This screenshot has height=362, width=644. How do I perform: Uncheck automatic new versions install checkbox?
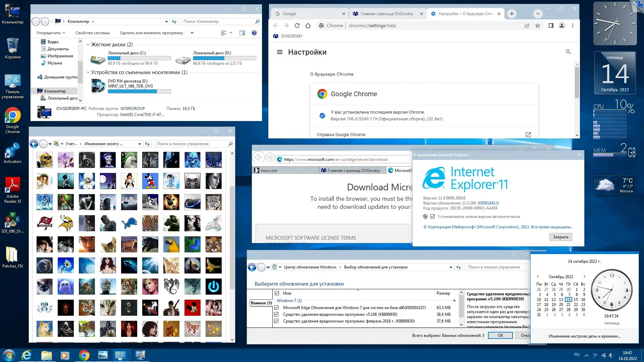432,217
